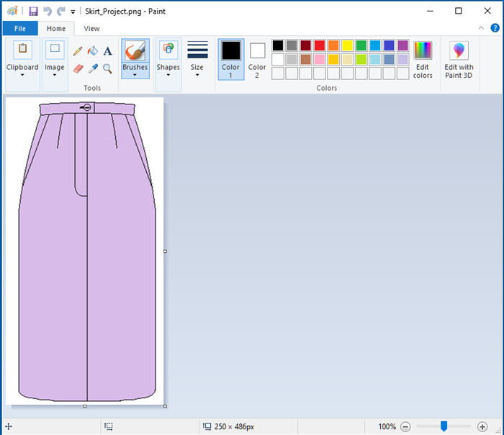This screenshot has width=504, height=435.
Task: Click the Edit colors button
Action: click(423, 59)
